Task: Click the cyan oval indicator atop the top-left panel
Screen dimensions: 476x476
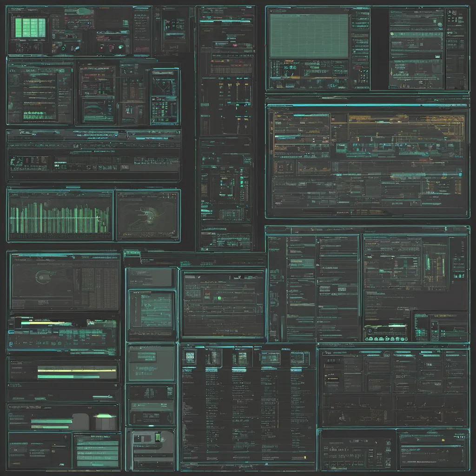Action: click(84, 11)
